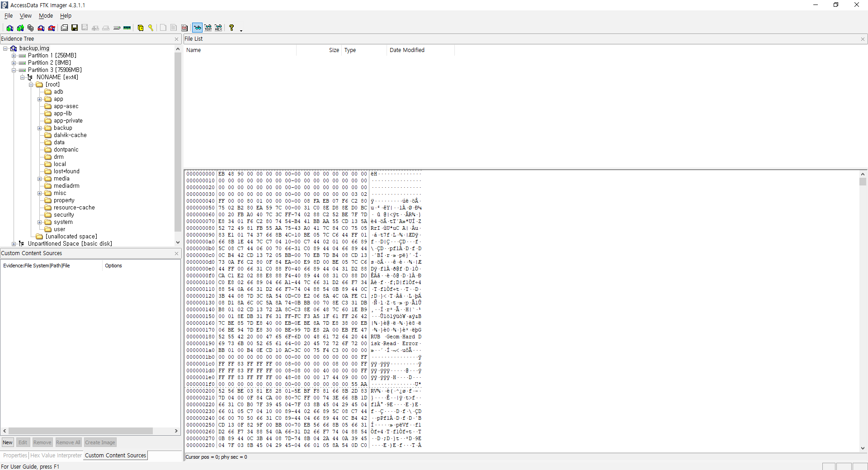Close the Custom Content Sources panel
Screen dimensions: 868x470
point(176,254)
